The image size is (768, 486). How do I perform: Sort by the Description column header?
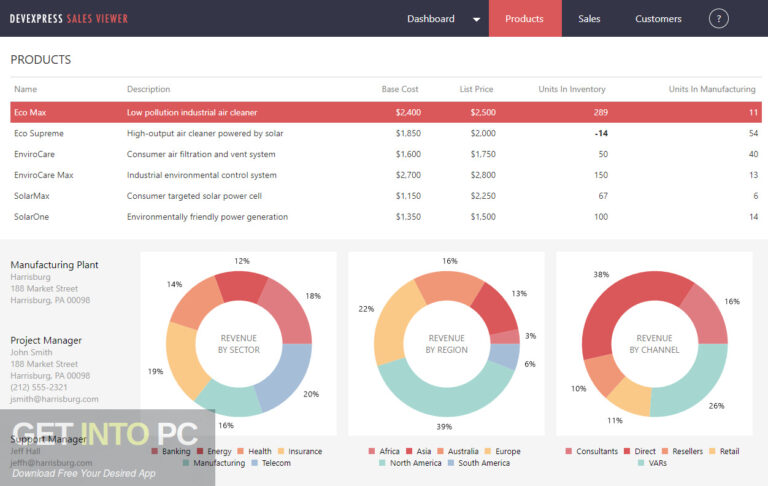(x=148, y=89)
